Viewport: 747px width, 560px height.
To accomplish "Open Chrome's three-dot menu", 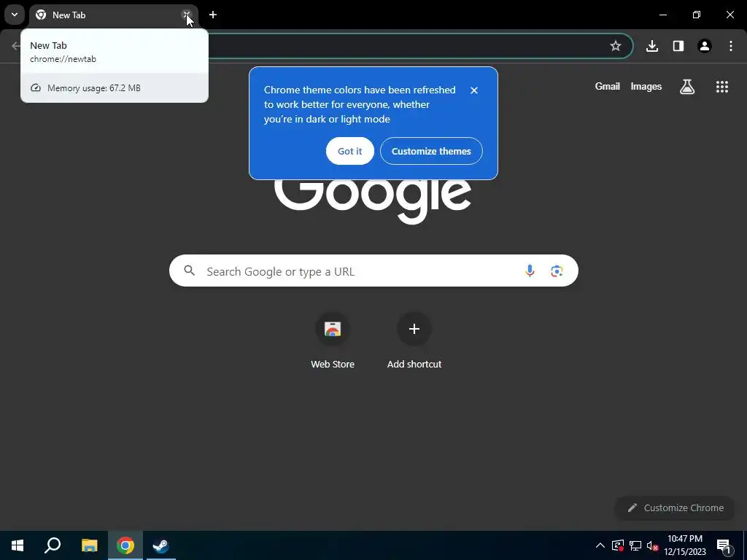I will coord(731,46).
